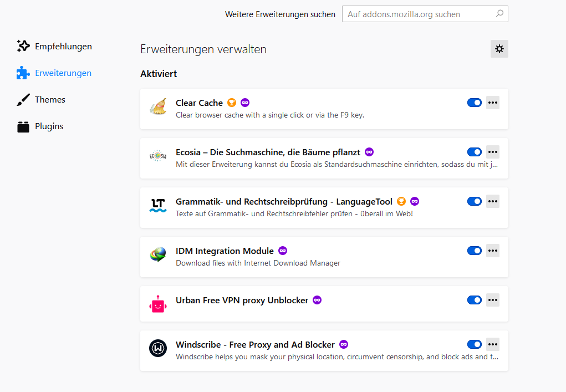This screenshot has height=392, width=566.
Task: Go to Empfehlungen recommendations page
Action: tap(63, 47)
